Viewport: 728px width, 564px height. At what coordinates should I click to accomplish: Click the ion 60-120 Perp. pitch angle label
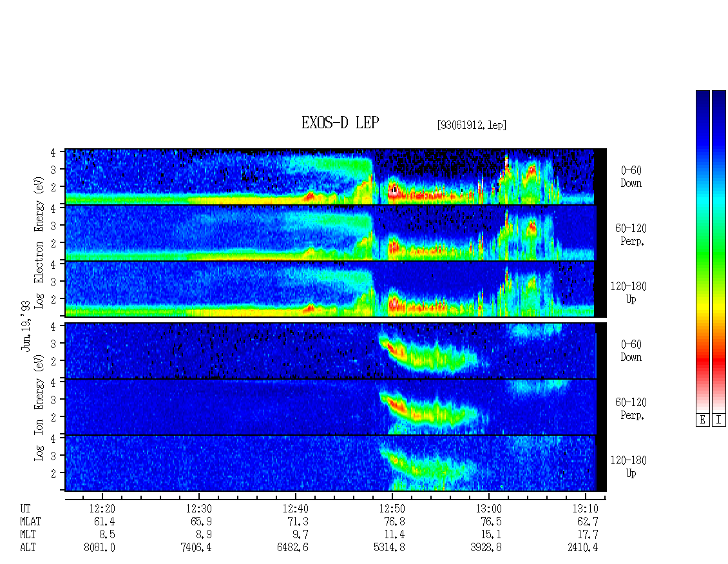coord(631,409)
